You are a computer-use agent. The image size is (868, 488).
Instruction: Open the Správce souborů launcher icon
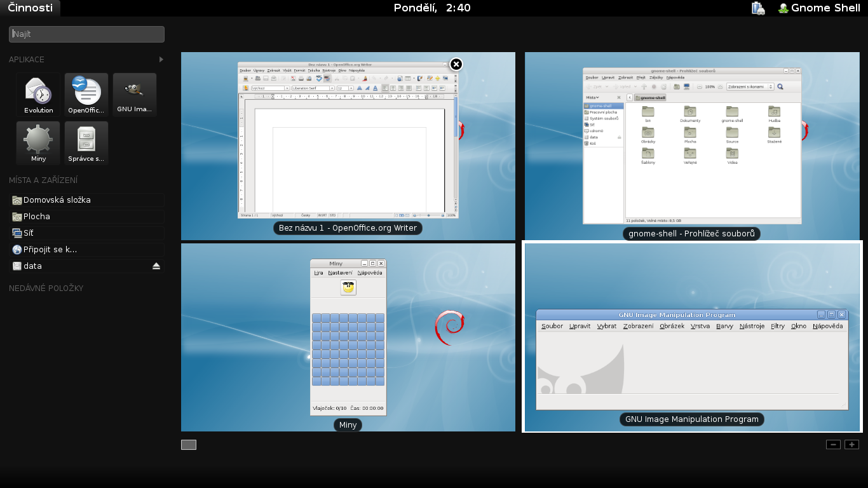point(86,143)
